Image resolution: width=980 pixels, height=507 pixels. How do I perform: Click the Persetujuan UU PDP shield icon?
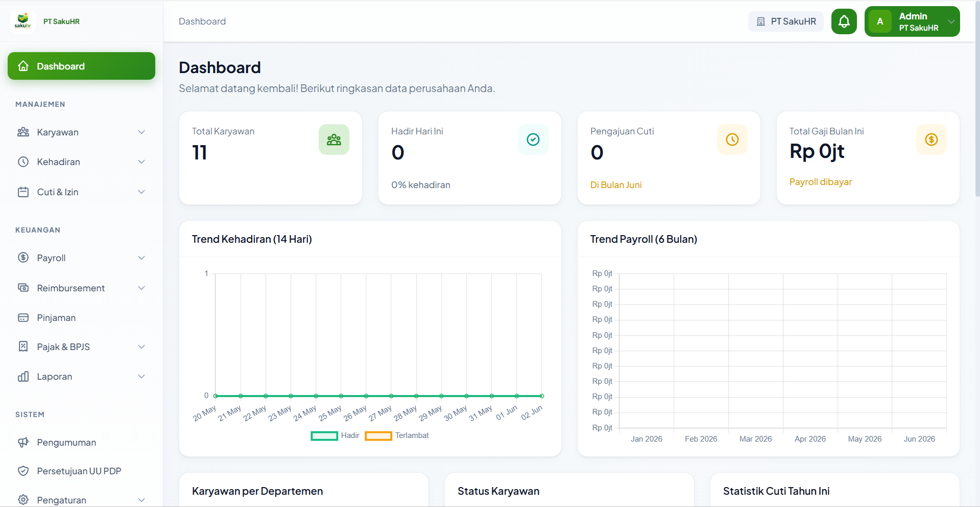coord(23,471)
